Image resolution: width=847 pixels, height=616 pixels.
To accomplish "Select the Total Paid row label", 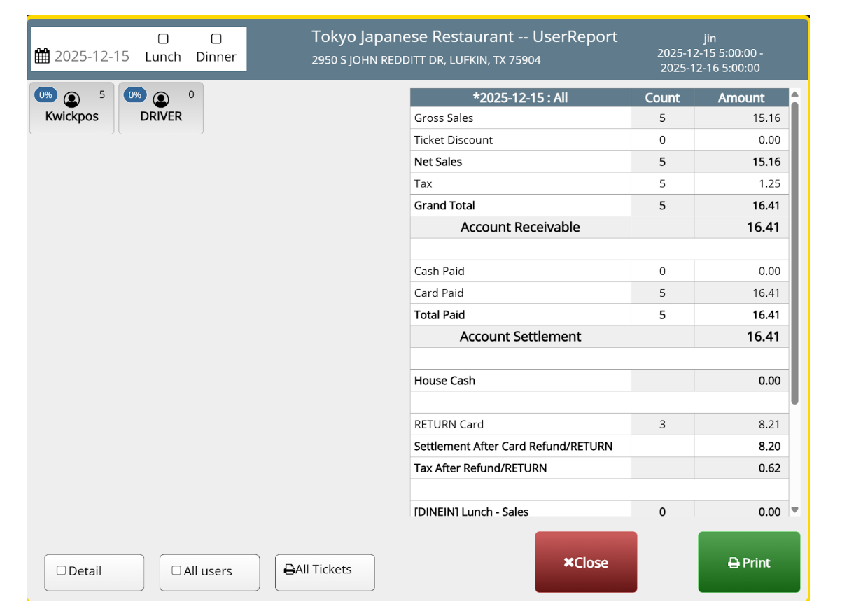I will (x=440, y=315).
